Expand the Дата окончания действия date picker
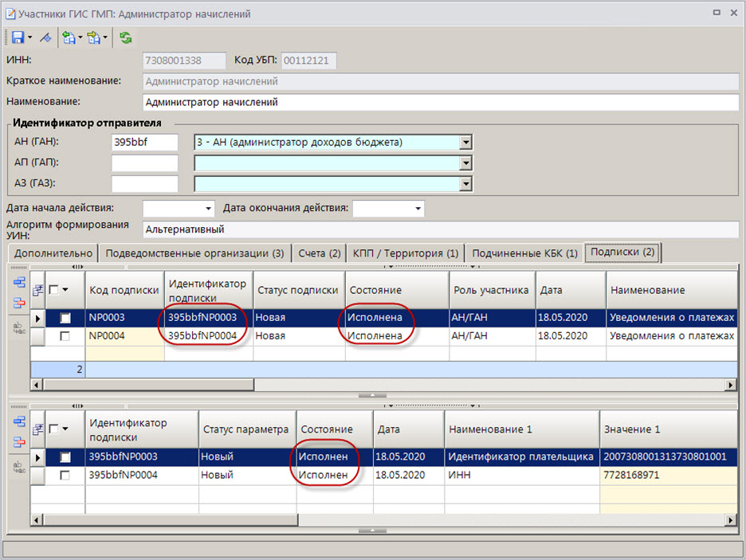This screenshot has width=746, height=560. pyautogui.click(x=418, y=209)
